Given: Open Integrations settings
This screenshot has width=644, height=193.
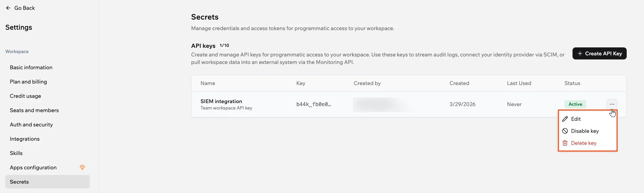Looking at the screenshot, I should [47, 139].
